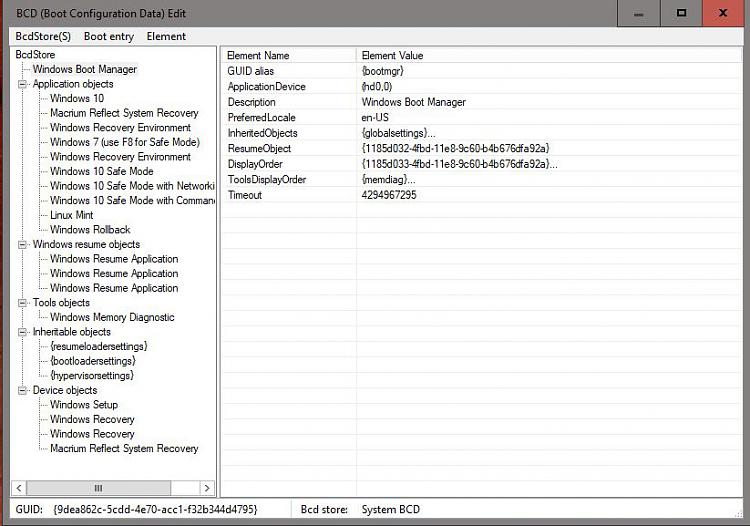Select the InheritedObjects element row
750x526 pixels.
click(482, 133)
